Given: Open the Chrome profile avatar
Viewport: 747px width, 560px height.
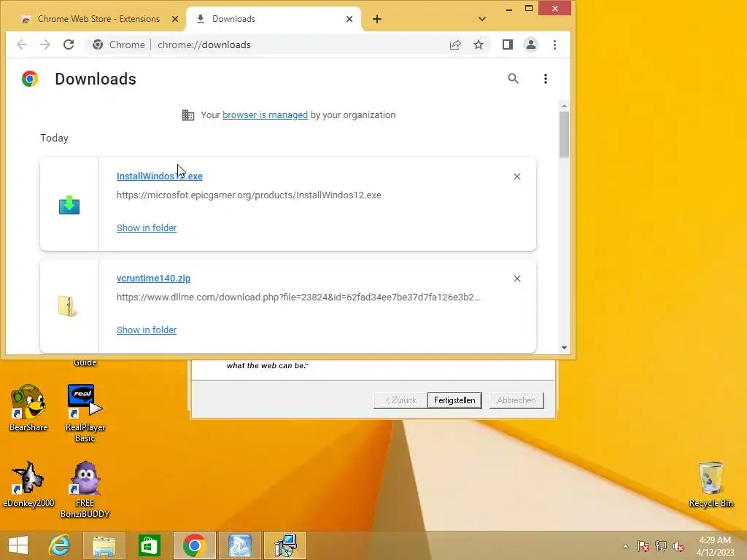Looking at the screenshot, I should click(531, 44).
